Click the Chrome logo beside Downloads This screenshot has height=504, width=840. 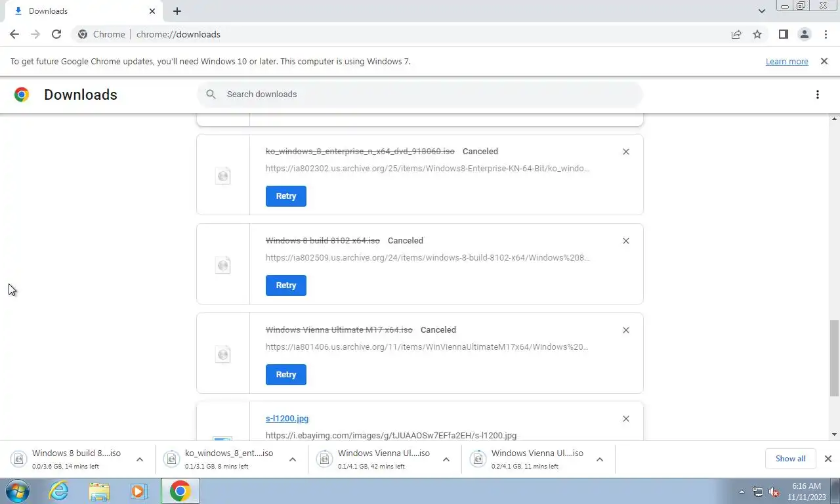coord(22,94)
